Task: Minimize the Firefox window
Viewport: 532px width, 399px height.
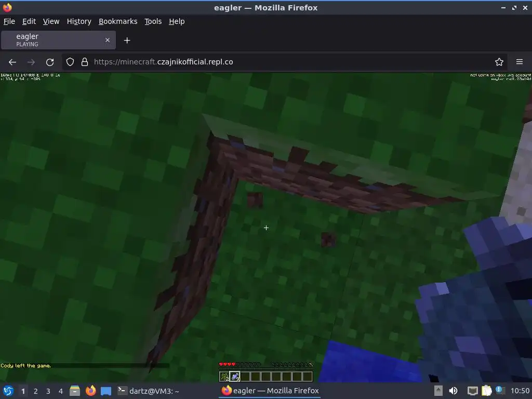Action: (503, 7)
